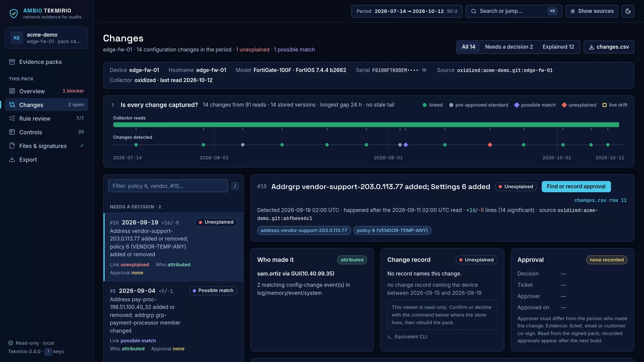Collapse the 'Is every change captured?' panel
Viewport: 644px width, 362px height.
click(113, 105)
